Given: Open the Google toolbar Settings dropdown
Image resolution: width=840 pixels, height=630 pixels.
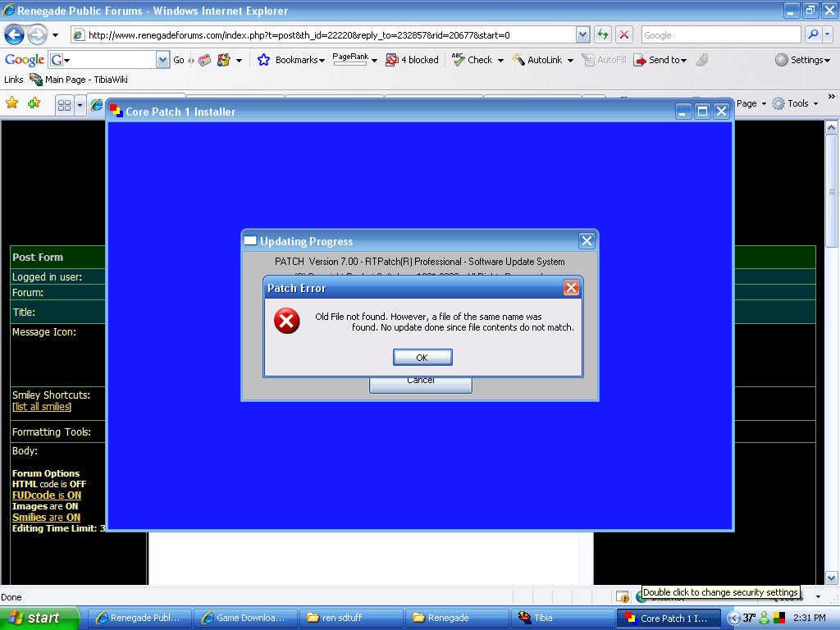Looking at the screenshot, I should 802,60.
